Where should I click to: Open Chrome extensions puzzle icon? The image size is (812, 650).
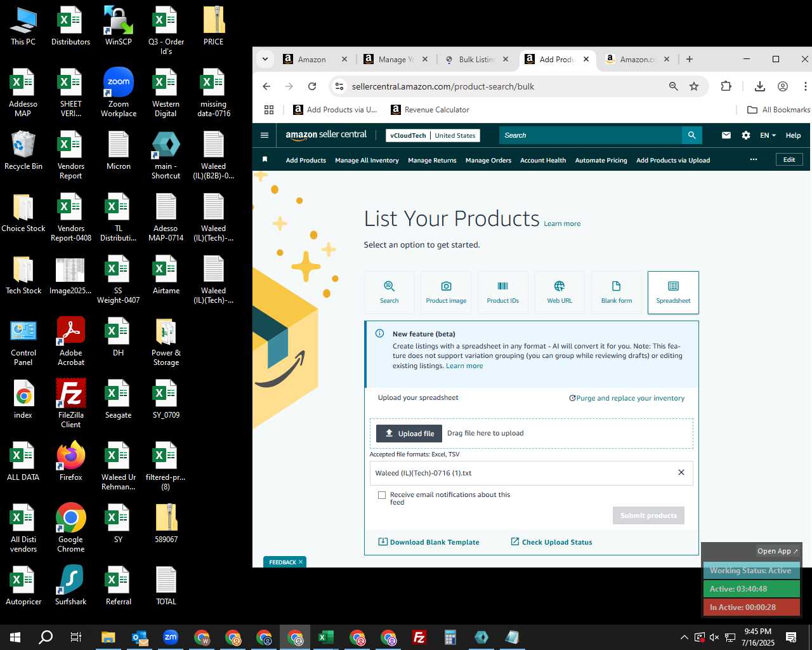[726, 86]
